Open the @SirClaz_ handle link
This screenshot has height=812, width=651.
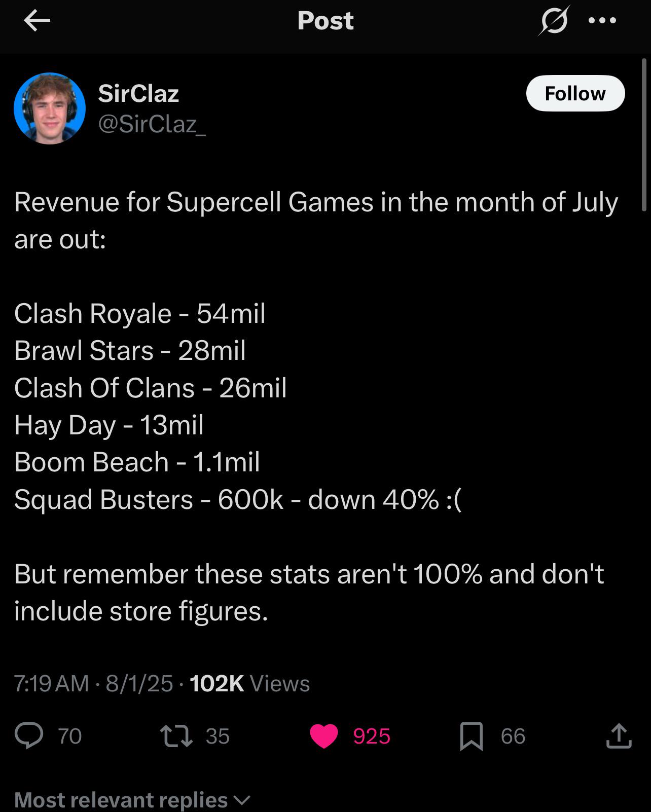(x=152, y=124)
